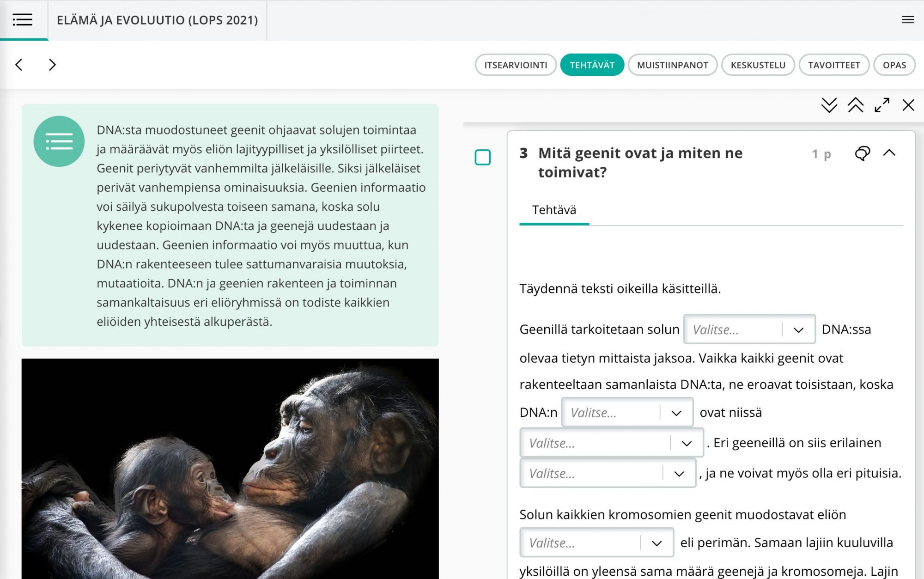Tick the checkbox beside task 3
This screenshot has width=924, height=579.
[482, 157]
